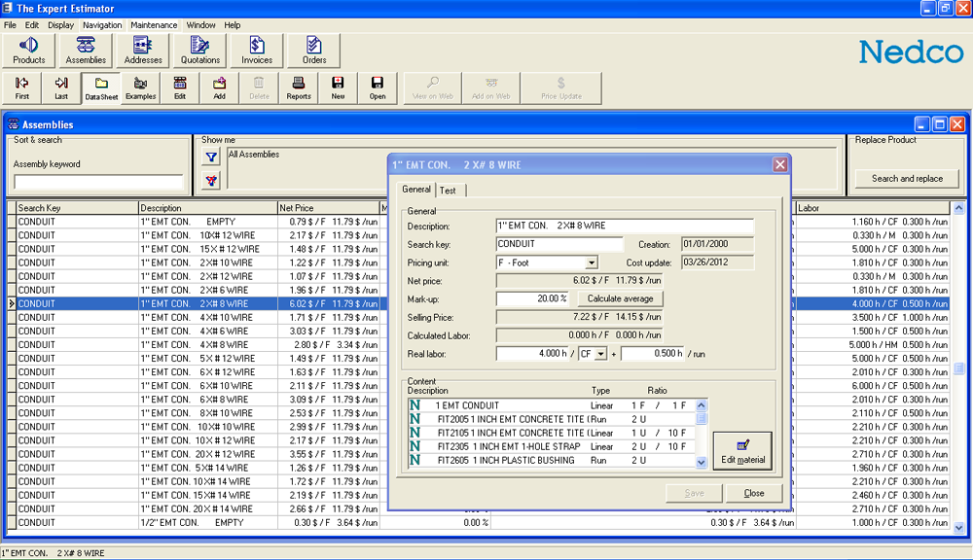
Task: Select FIT2305 1 INCH EMT 1-HOLE STRAP row
Action: 553,447
